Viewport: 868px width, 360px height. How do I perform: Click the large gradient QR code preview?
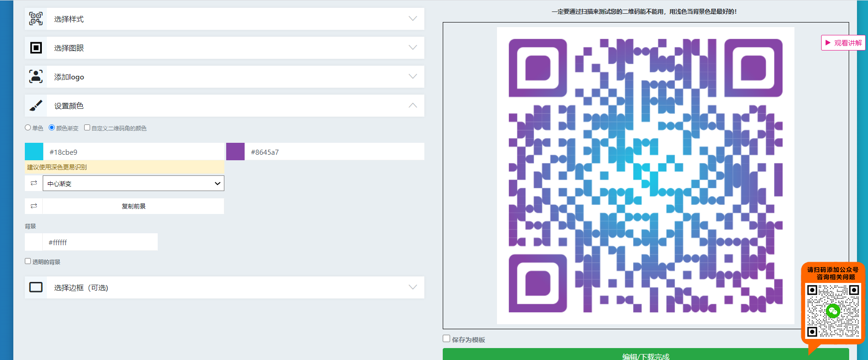(x=645, y=175)
